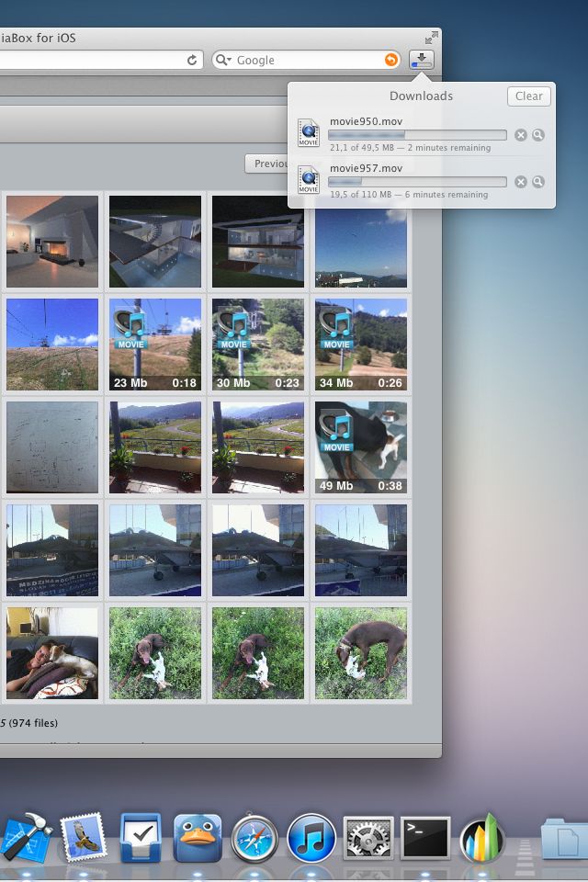The width and height of the screenshot is (588, 882).
Task: Open the Numbers chart app in the Dock
Action: tap(481, 838)
